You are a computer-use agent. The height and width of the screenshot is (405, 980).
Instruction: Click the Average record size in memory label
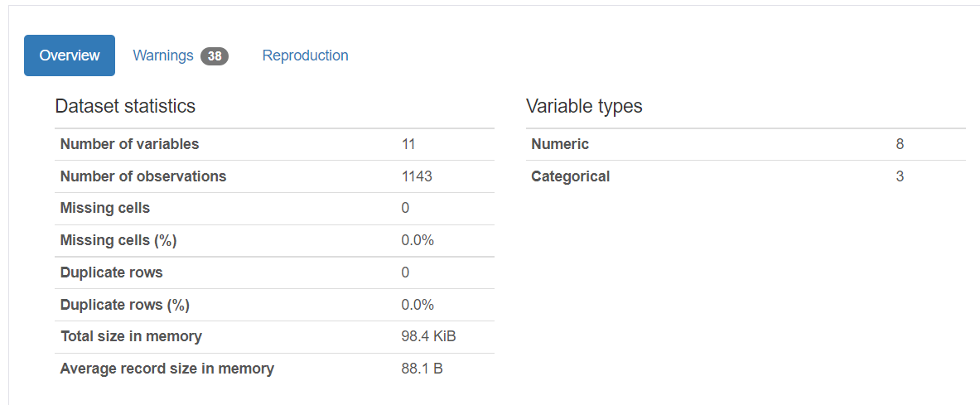tap(167, 369)
